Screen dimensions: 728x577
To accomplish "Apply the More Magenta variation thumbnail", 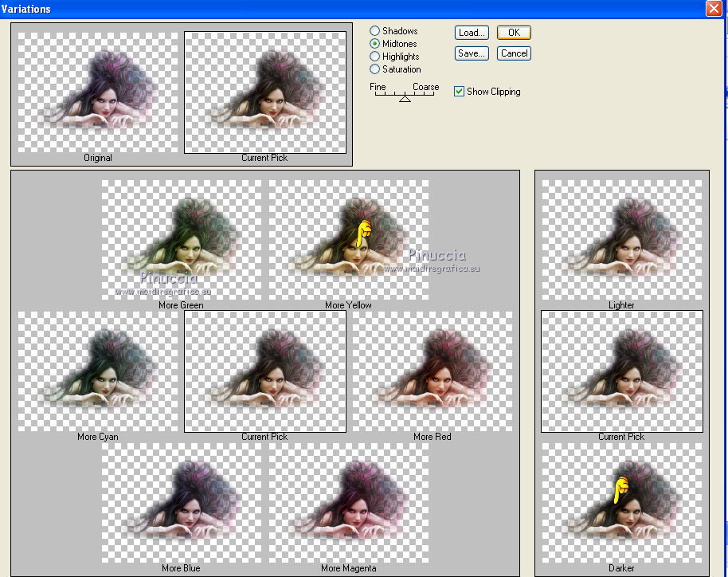I will [349, 503].
